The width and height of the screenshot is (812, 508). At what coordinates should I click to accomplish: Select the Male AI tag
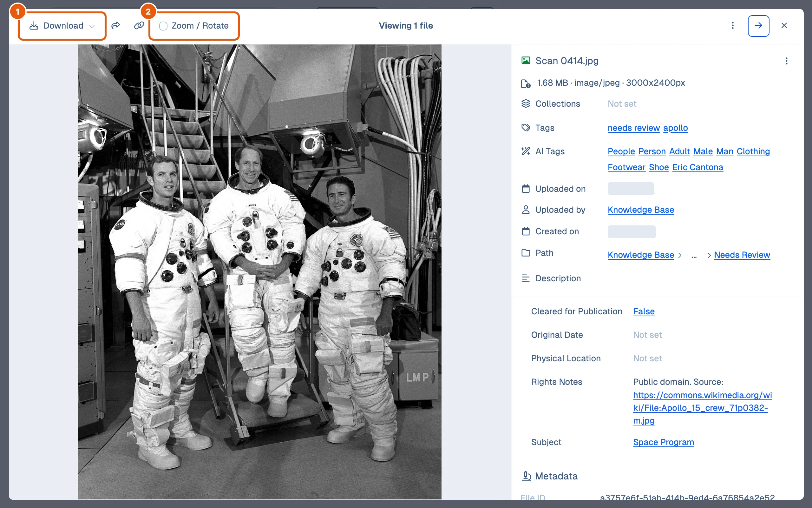click(x=703, y=151)
